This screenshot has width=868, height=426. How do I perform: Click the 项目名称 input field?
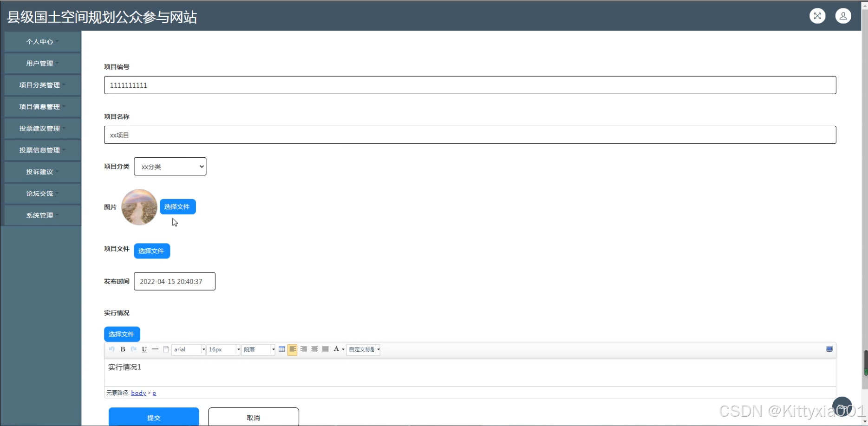tap(470, 135)
